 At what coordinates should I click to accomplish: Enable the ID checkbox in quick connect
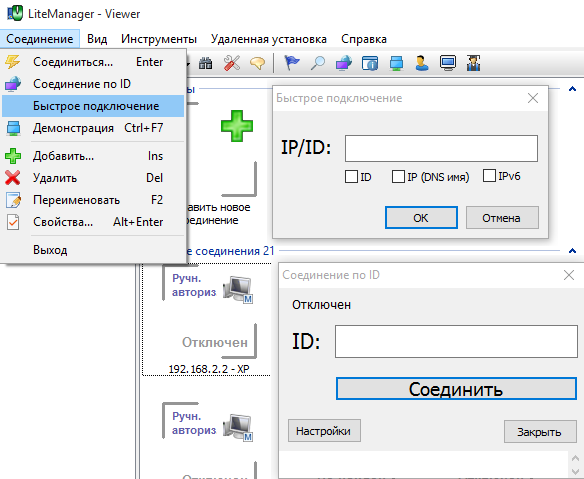351,177
